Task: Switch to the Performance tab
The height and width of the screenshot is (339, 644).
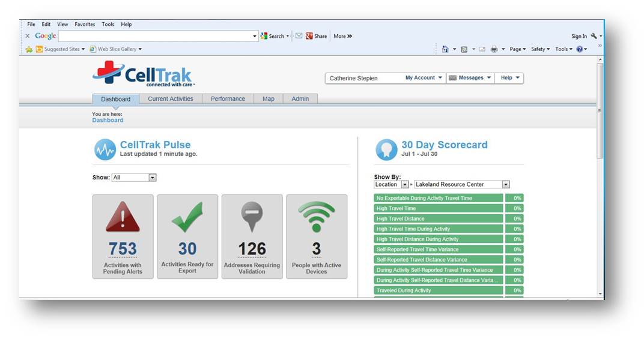Action: click(228, 99)
